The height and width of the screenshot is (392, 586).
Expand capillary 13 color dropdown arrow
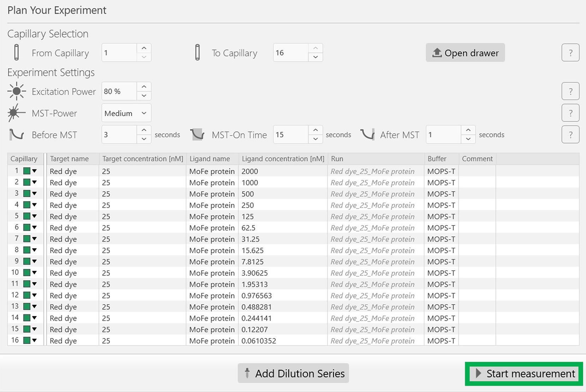[x=35, y=306]
